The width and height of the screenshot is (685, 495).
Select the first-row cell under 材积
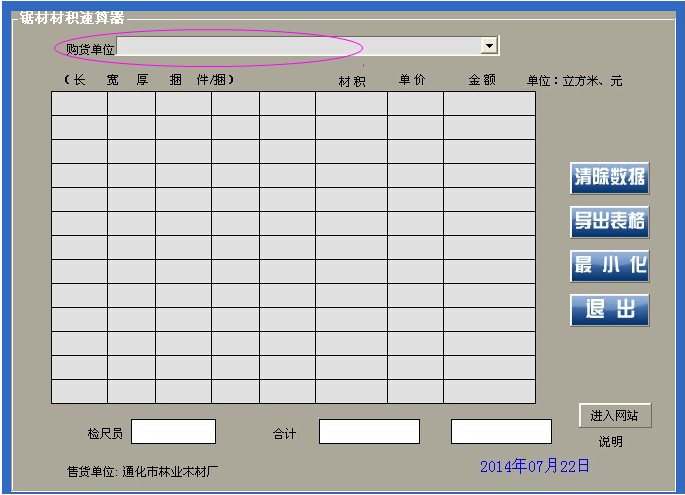[x=352, y=104]
